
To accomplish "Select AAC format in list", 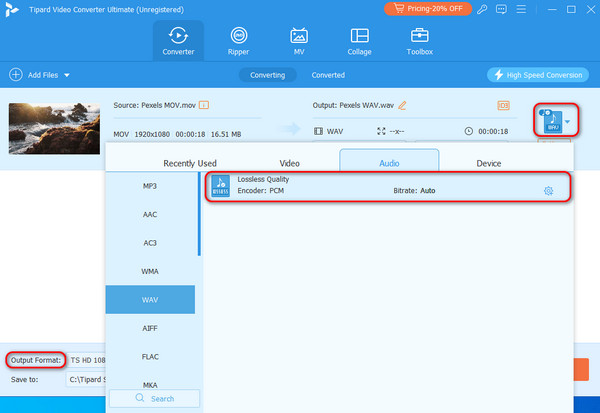I will (x=150, y=214).
